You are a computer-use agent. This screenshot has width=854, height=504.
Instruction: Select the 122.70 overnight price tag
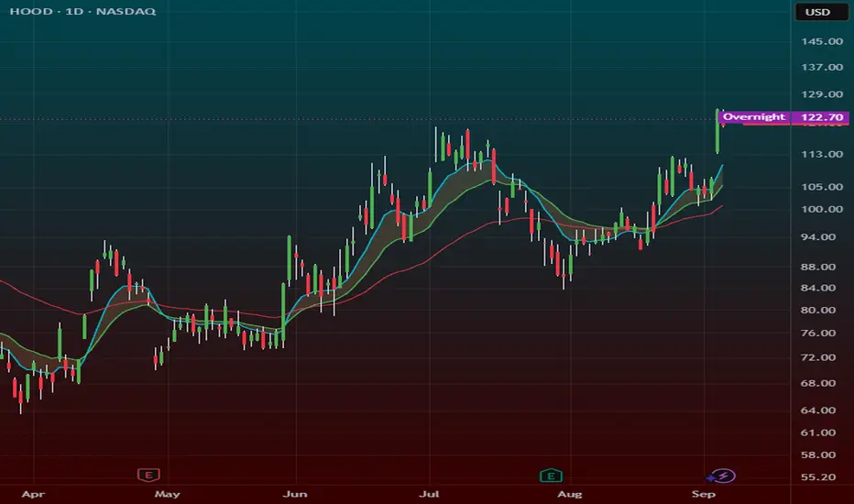pos(823,117)
